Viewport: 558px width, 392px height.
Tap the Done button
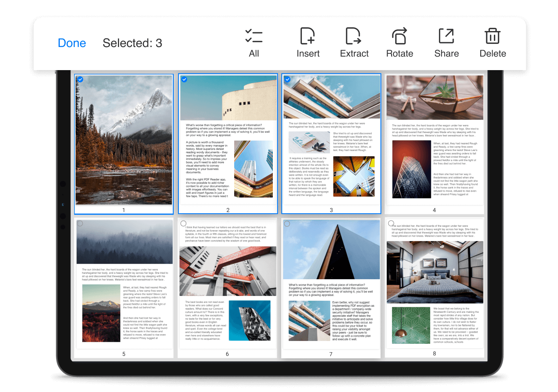point(72,43)
